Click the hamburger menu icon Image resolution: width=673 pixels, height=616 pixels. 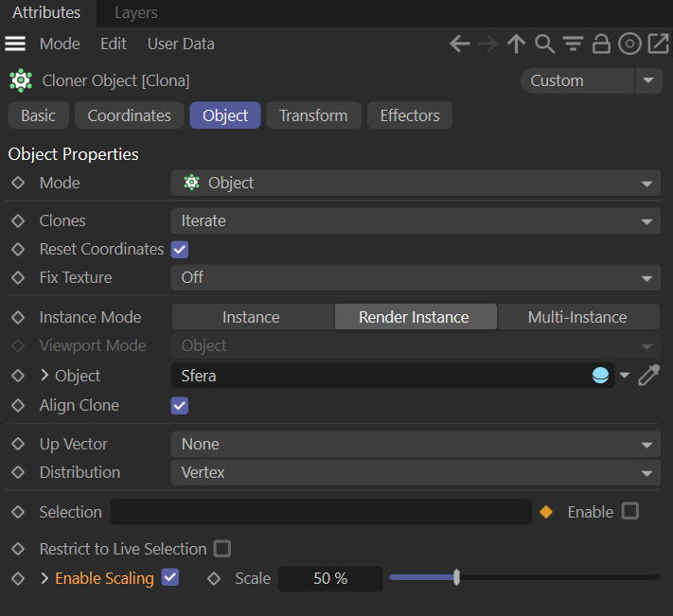[x=15, y=44]
